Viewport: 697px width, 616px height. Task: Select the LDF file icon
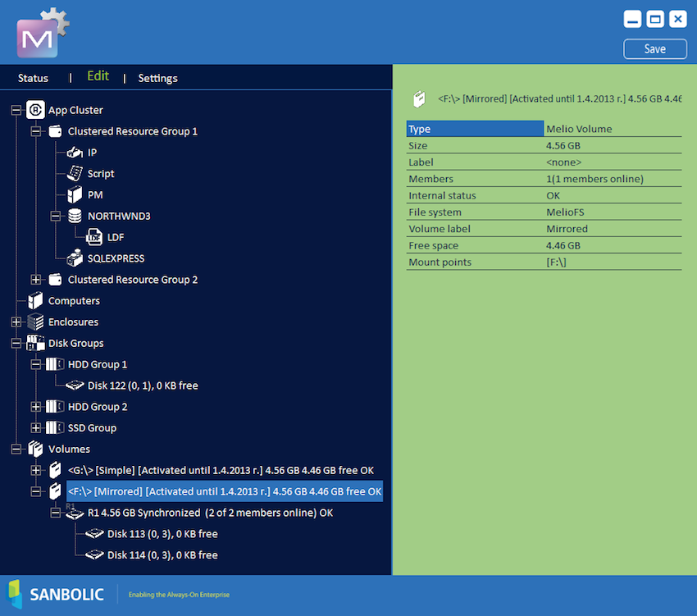tap(94, 237)
